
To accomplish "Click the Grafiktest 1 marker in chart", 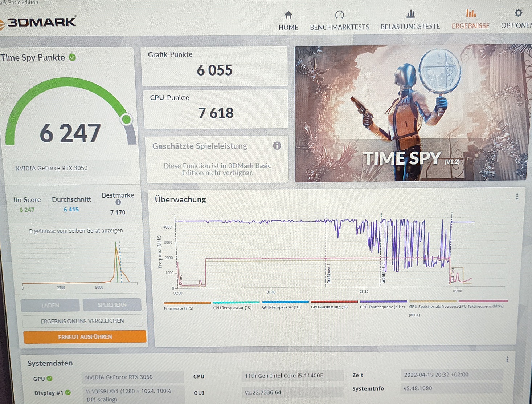I will click(329, 274).
